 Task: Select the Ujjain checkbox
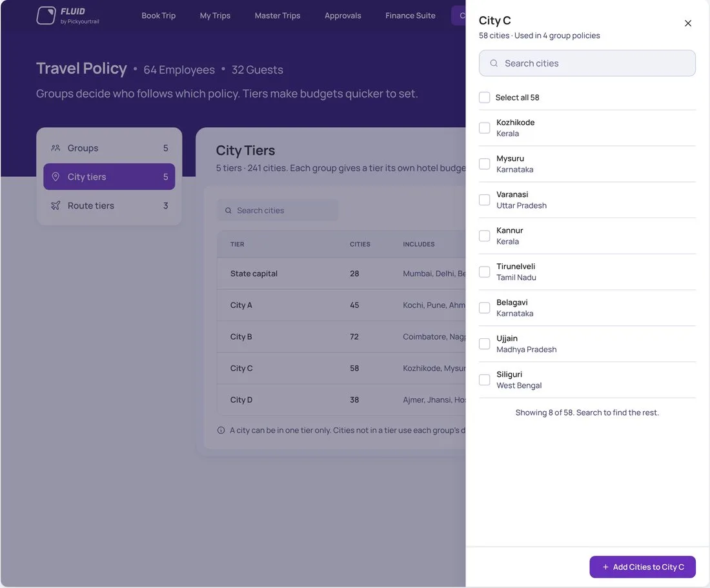tap(485, 343)
